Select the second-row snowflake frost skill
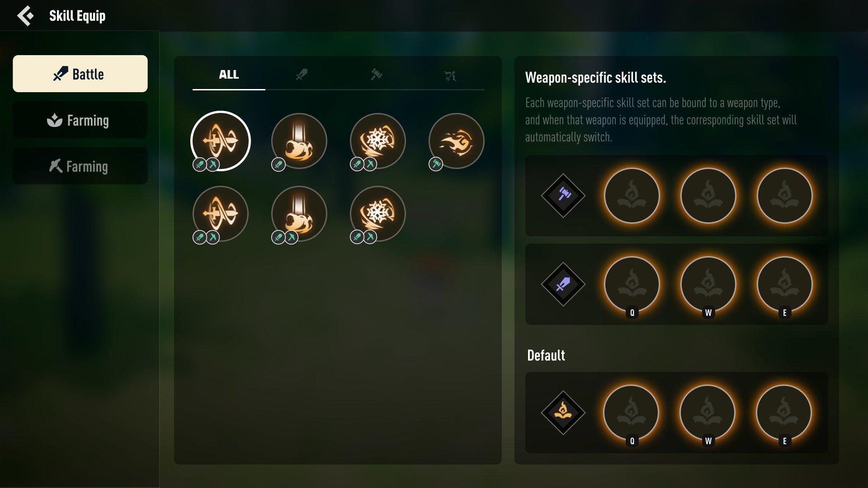The width and height of the screenshot is (868, 488). pos(377,214)
